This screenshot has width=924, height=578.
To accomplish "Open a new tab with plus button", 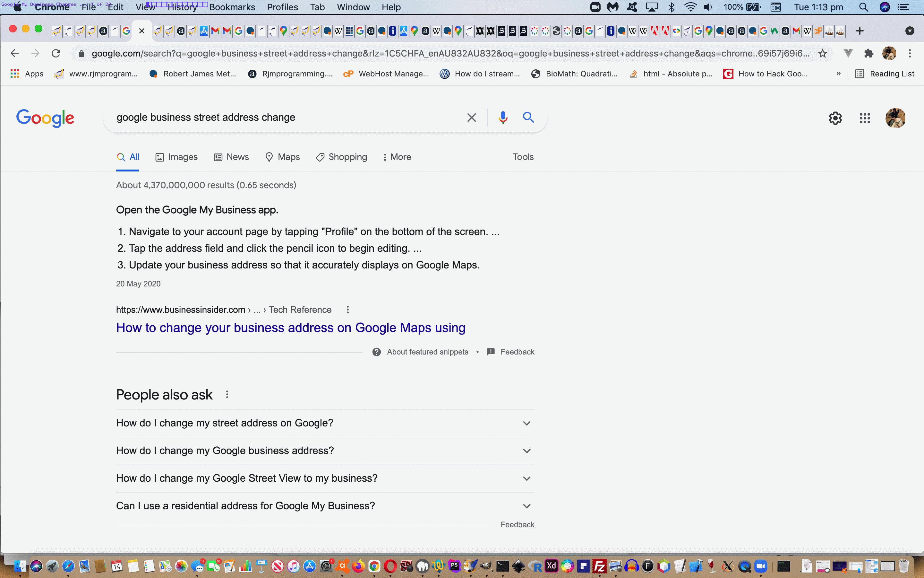I will 860,31.
